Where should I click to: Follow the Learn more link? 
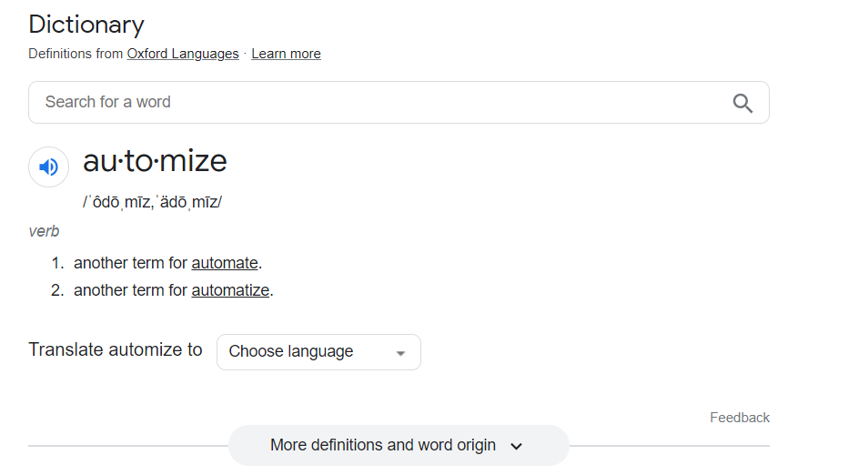286,54
